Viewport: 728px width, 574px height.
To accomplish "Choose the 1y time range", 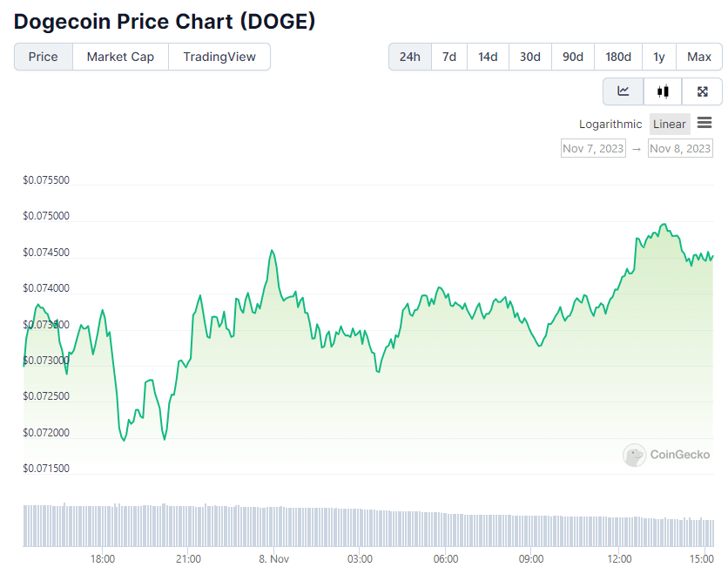I will click(659, 57).
